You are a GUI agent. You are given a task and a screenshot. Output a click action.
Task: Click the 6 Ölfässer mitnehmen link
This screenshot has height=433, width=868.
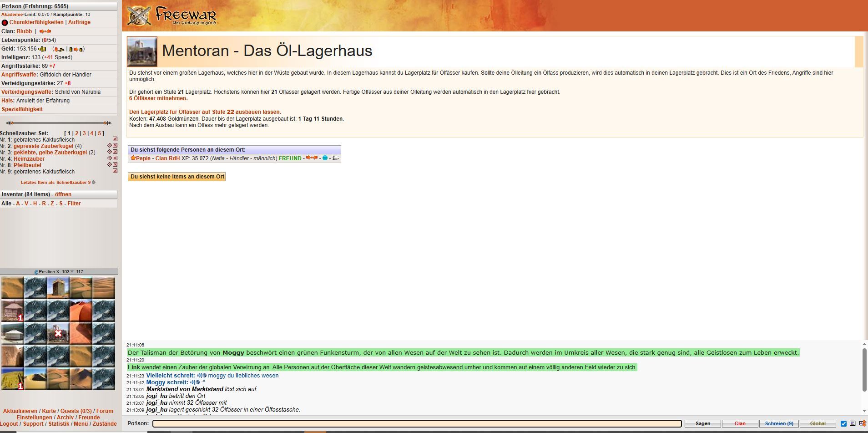tap(158, 98)
